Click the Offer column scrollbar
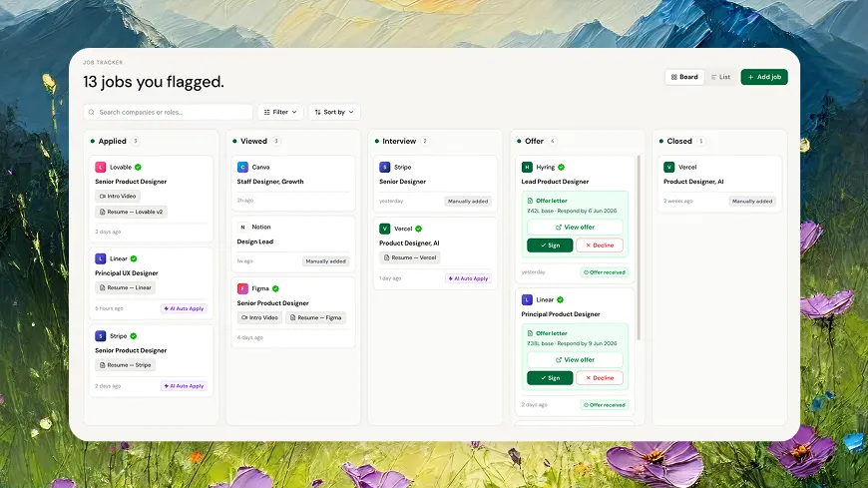The image size is (868, 488). (x=639, y=247)
